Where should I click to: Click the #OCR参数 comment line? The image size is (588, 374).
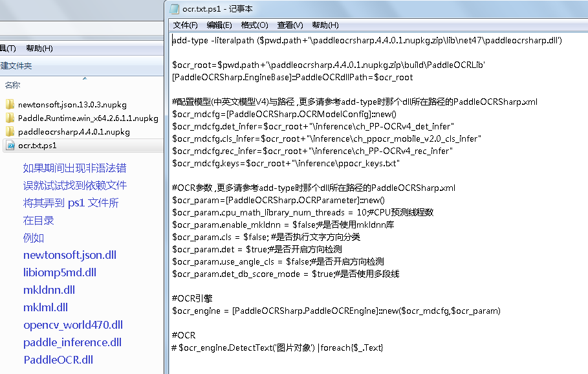[x=314, y=188]
